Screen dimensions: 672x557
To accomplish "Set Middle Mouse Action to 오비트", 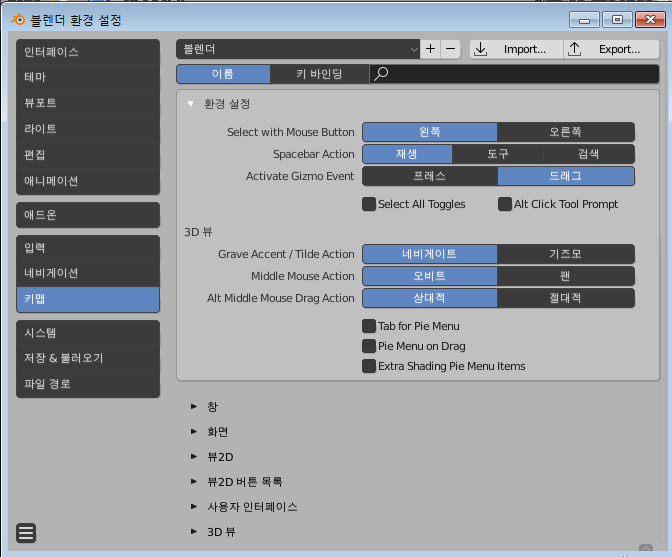I will 430,276.
